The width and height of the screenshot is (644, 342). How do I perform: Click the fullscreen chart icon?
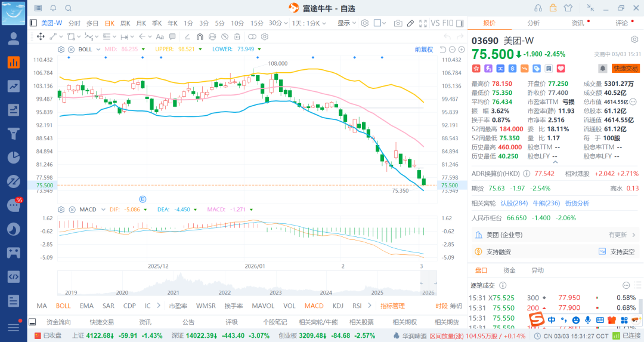coord(423,23)
